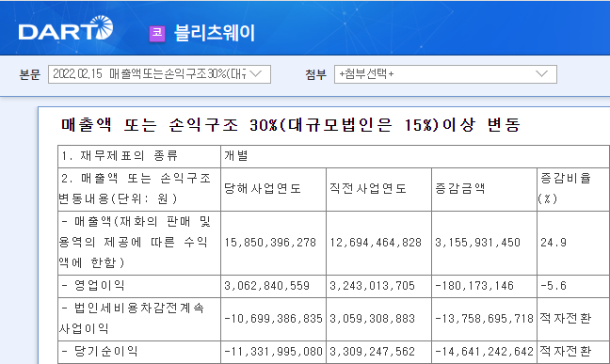
Task: Click the DART logo
Action: [65, 28]
